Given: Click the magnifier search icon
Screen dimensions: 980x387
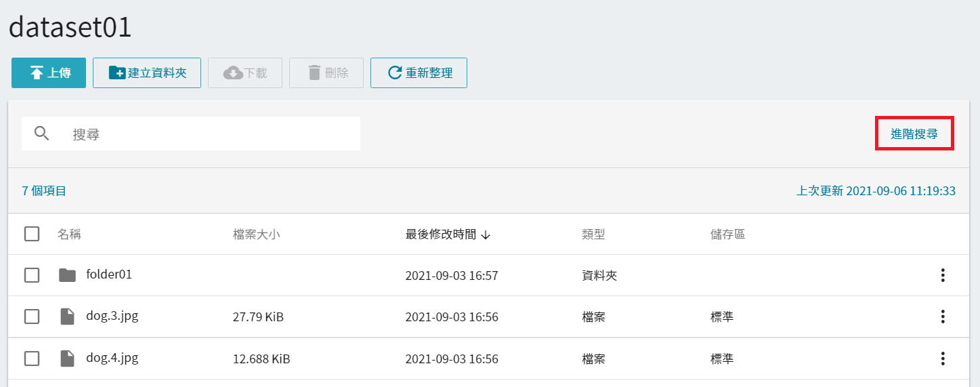Looking at the screenshot, I should tap(42, 134).
